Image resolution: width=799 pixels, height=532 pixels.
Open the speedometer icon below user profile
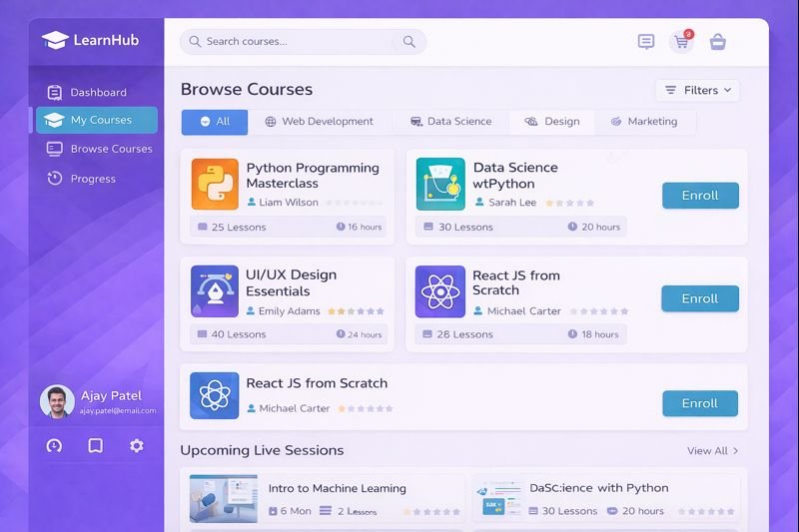pyautogui.click(x=55, y=446)
